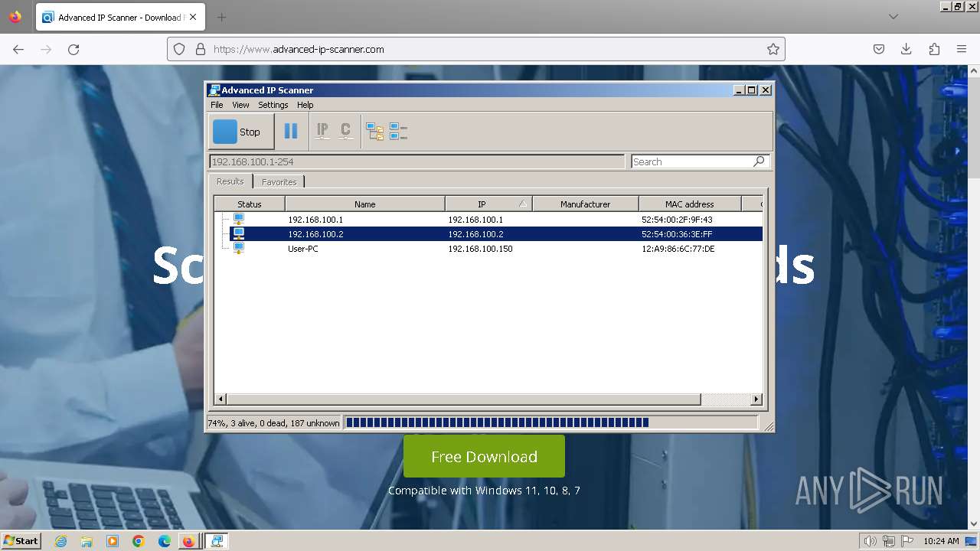
Task: Click the class C subnet toolbar icon
Action: [345, 132]
